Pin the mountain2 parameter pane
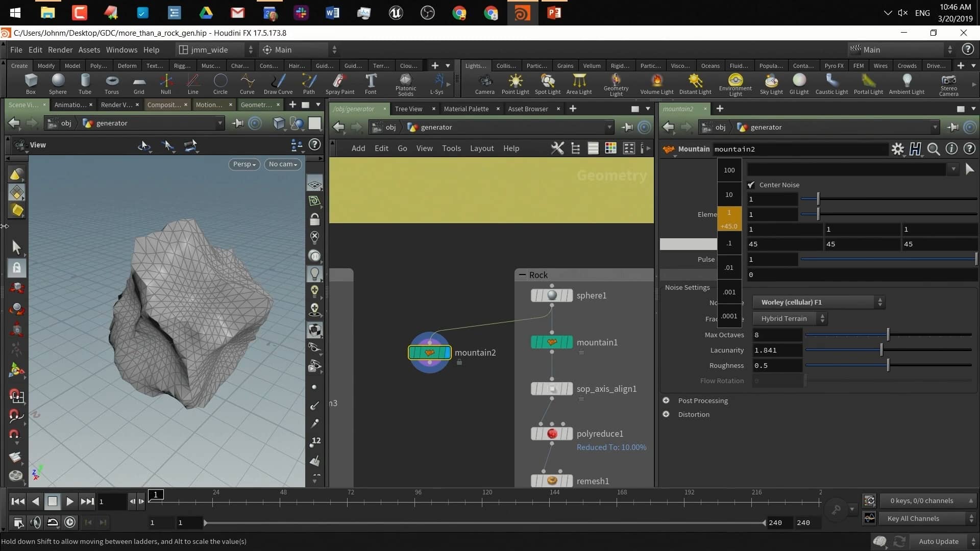This screenshot has width=980, height=551. coord(952,127)
